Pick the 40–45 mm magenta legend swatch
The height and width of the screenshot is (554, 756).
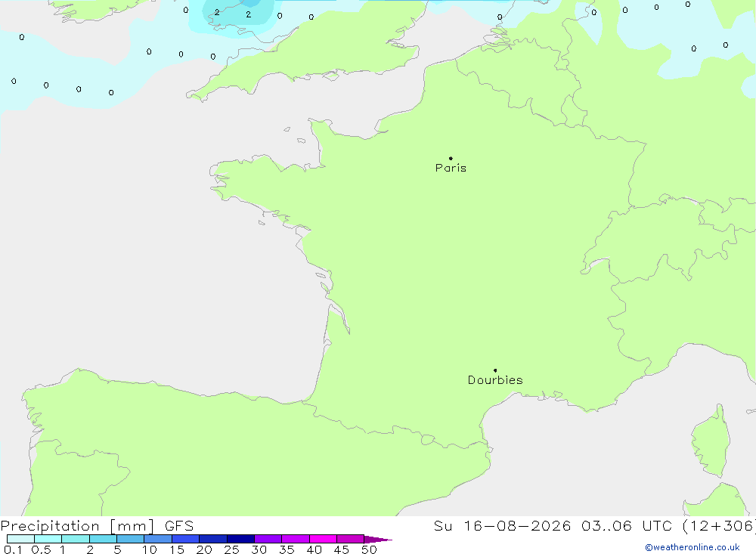(323, 539)
